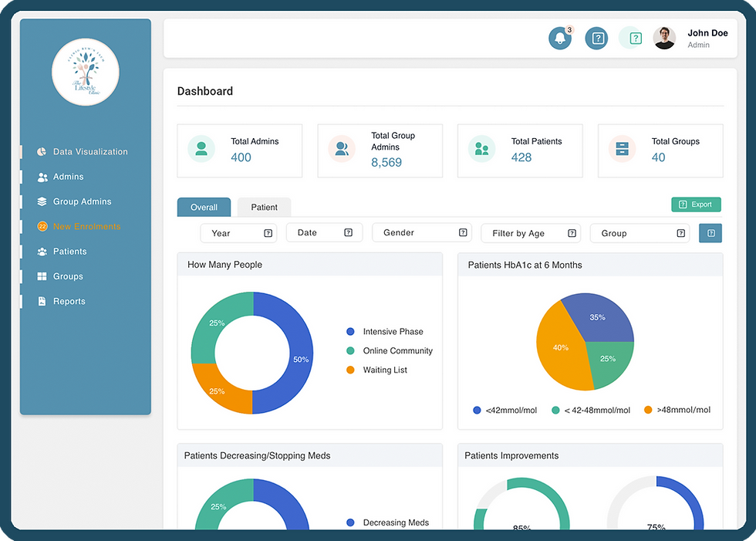This screenshot has width=756, height=541.
Task: Click the Waiting List legend dot
Action: tap(350, 370)
